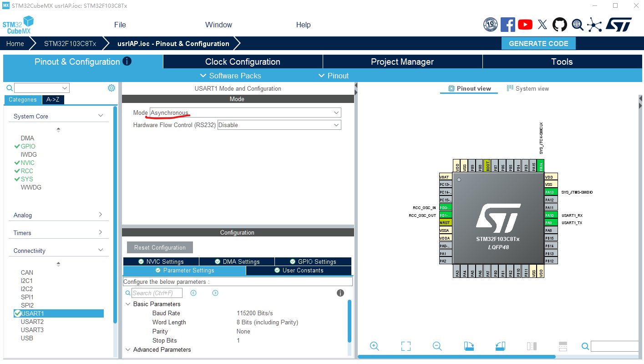Click the STM32CubeMX logo
The height and width of the screenshot is (364, 644).
(18, 25)
